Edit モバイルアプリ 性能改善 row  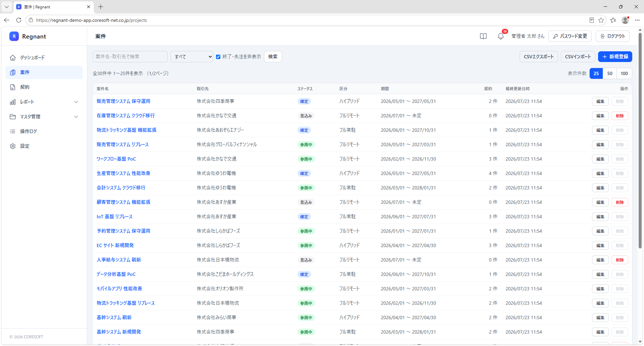tap(600, 289)
